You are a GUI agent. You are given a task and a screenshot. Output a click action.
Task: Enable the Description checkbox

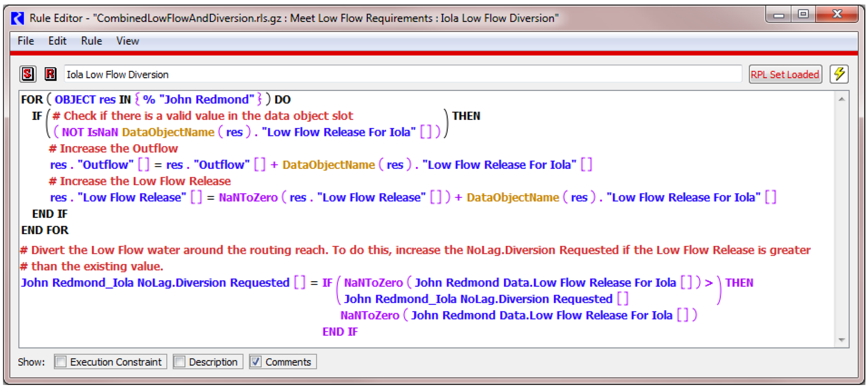click(x=180, y=362)
